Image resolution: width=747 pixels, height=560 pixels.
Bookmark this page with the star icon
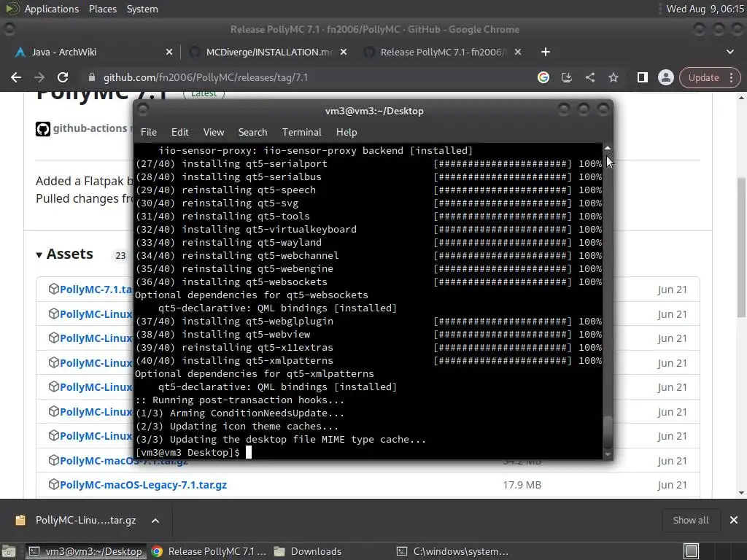click(613, 77)
